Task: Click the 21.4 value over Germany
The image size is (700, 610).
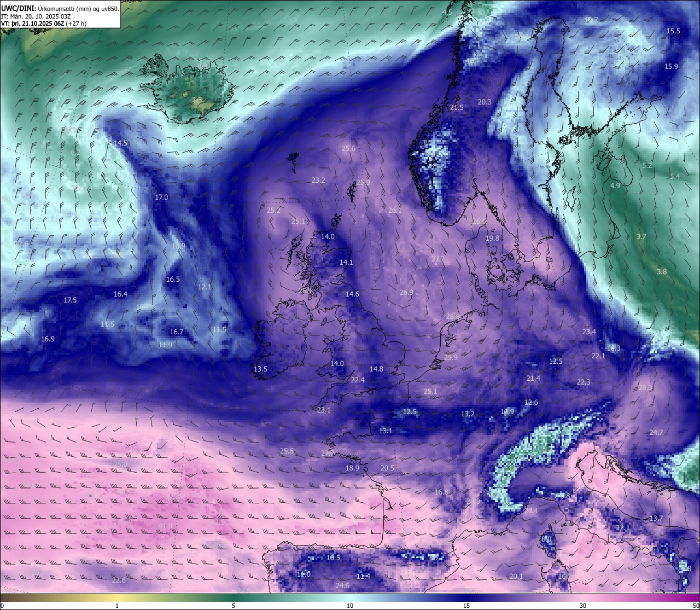Action: [x=533, y=378]
